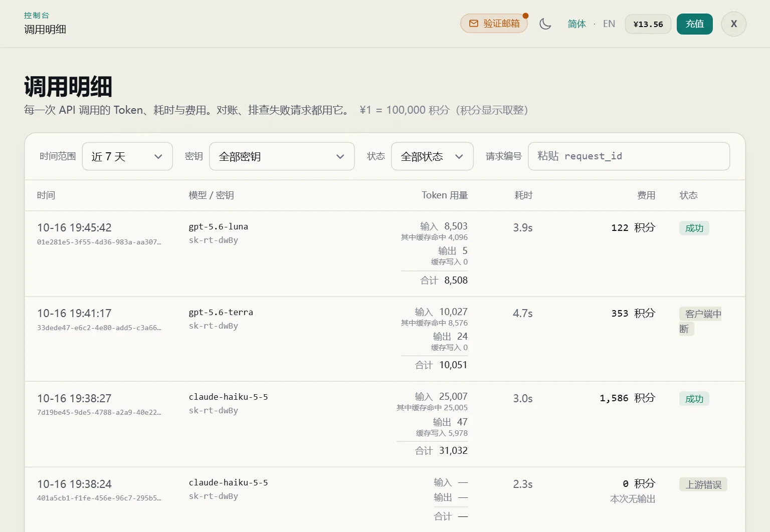Screen dimensions: 770x532
Task: Click the 4.7s duration value
Action: pos(523,314)
